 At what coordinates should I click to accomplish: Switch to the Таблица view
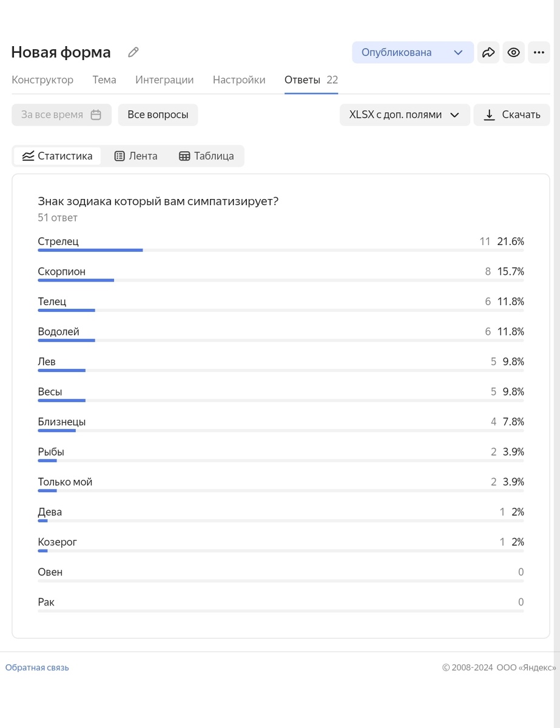[x=206, y=156]
